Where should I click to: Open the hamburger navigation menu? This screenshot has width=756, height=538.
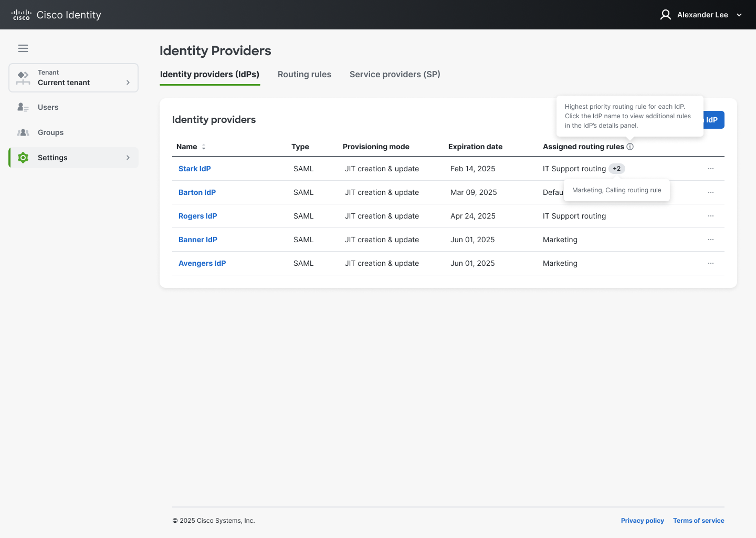pos(23,48)
